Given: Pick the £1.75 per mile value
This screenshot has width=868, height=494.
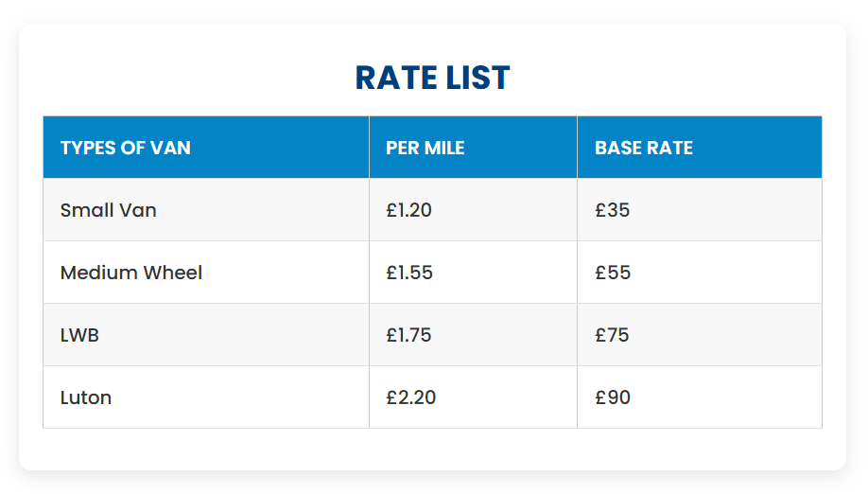Looking at the screenshot, I should pyautogui.click(x=408, y=335).
